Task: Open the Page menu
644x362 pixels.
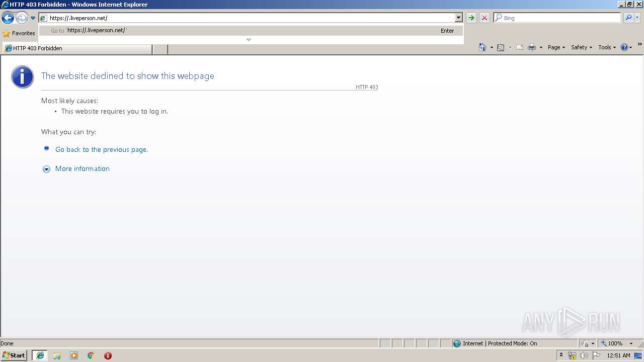Action: (x=556, y=47)
